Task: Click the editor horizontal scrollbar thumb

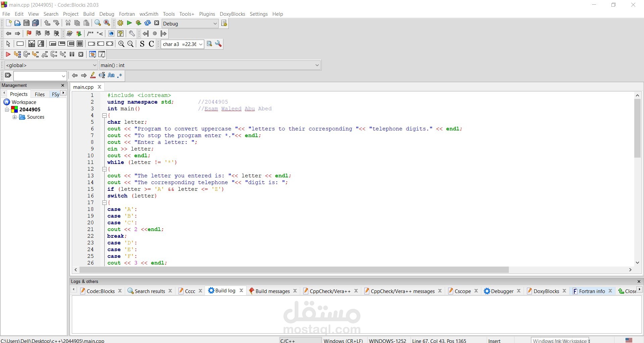Action: point(294,270)
